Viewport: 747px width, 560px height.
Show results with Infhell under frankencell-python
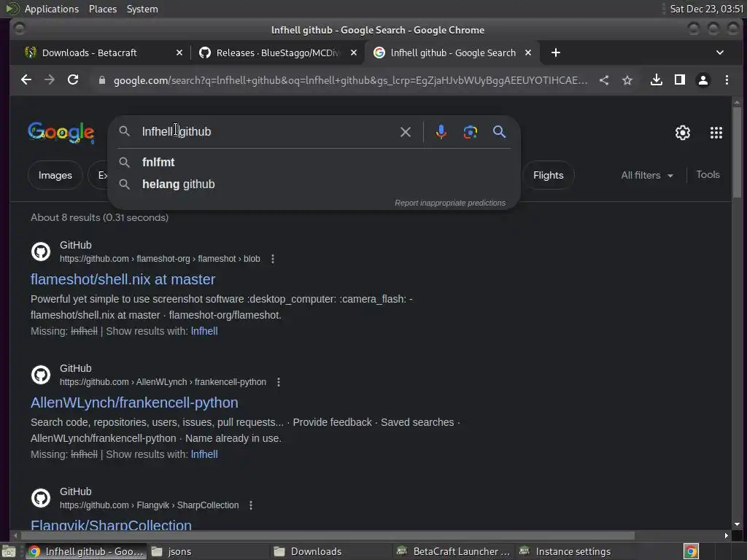(204, 454)
